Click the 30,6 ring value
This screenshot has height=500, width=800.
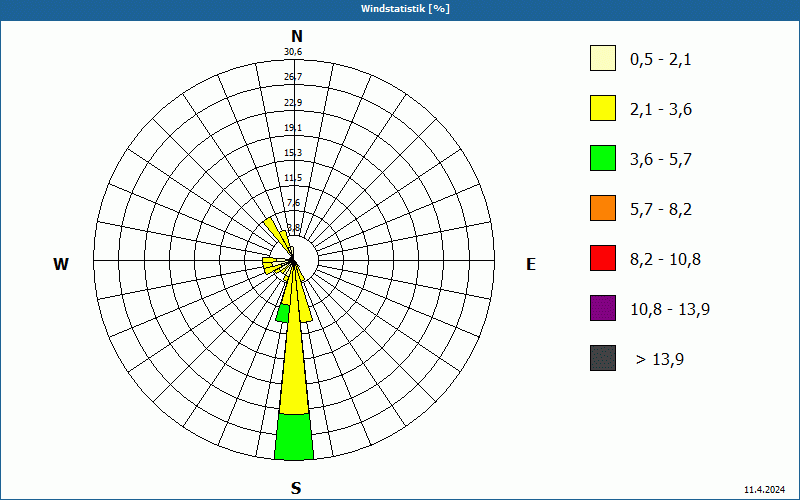[x=293, y=52]
